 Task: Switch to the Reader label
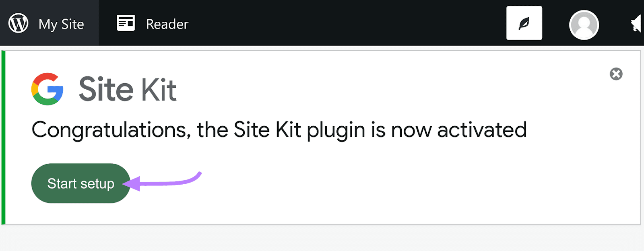167,24
